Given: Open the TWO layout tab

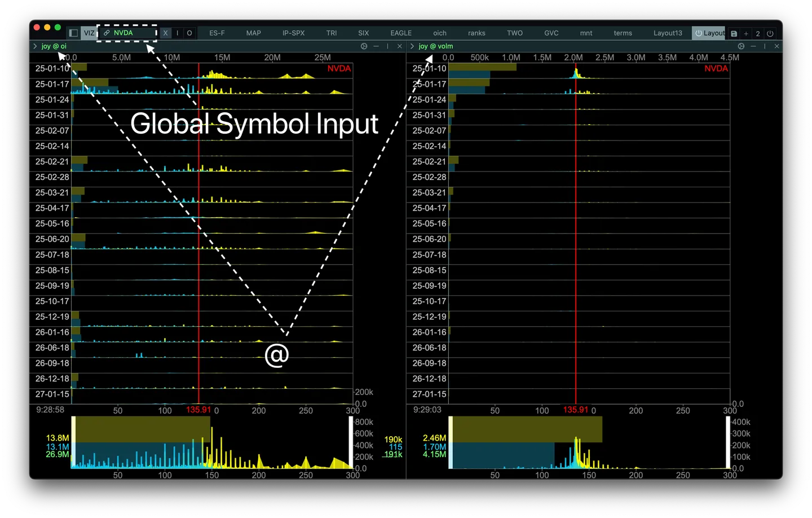Looking at the screenshot, I should pos(515,33).
